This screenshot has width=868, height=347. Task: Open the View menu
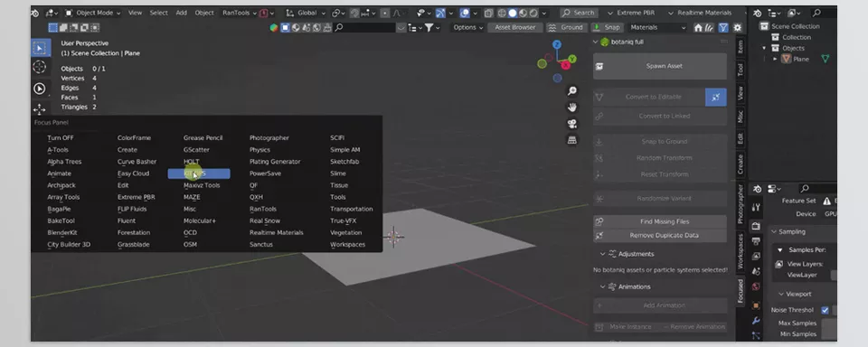[x=135, y=13]
